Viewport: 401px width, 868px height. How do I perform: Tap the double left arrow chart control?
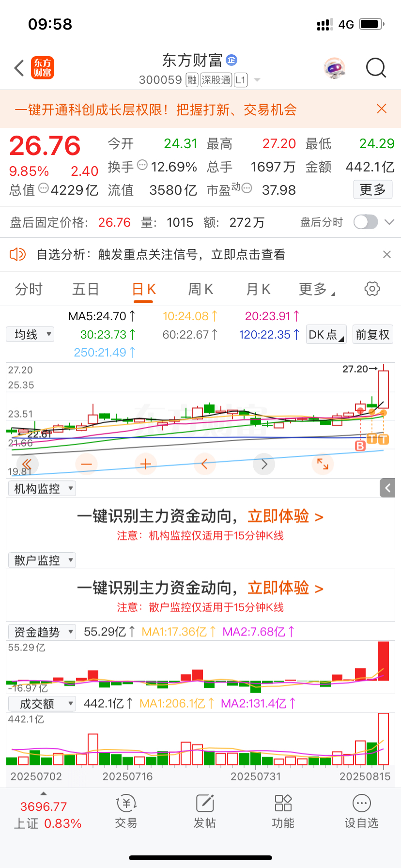[x=27, y=464]
